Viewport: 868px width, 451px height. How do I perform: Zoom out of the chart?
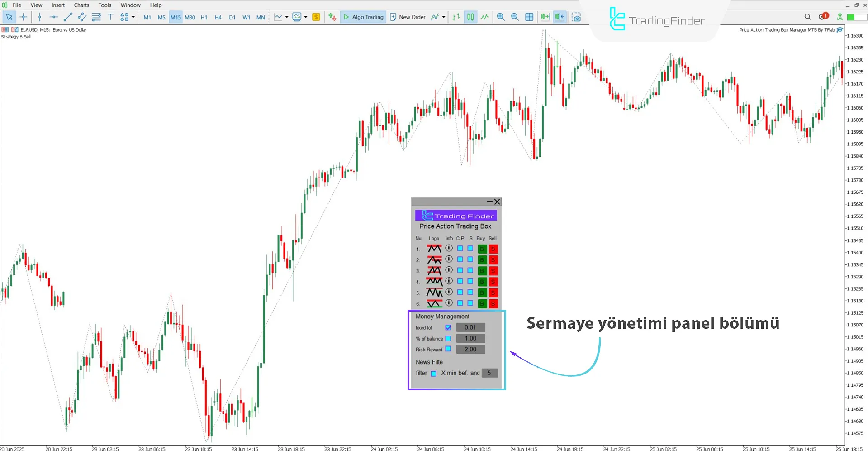515,17
